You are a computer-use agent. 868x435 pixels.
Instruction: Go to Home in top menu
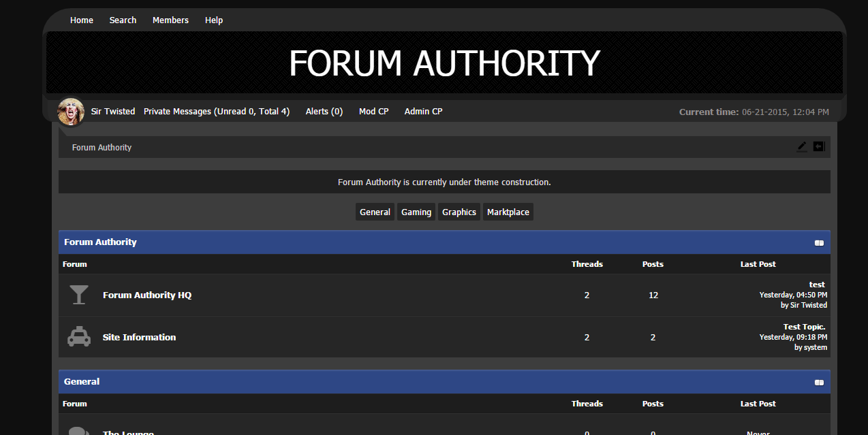click(x=82, y=20)
